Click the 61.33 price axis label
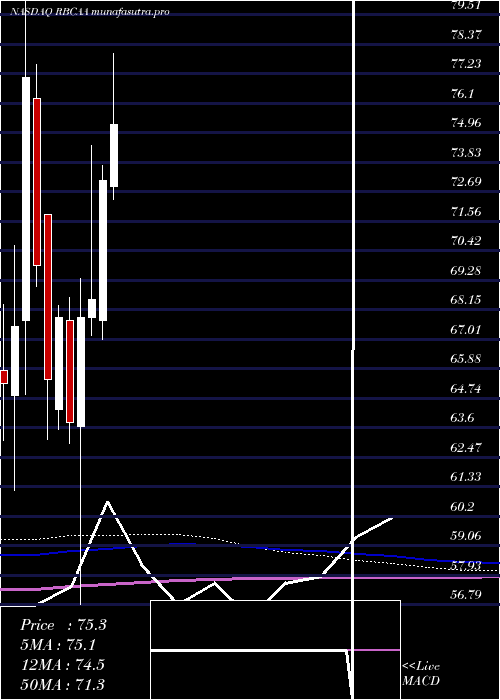This screenshot has width=500, height=700. point(466,477)
